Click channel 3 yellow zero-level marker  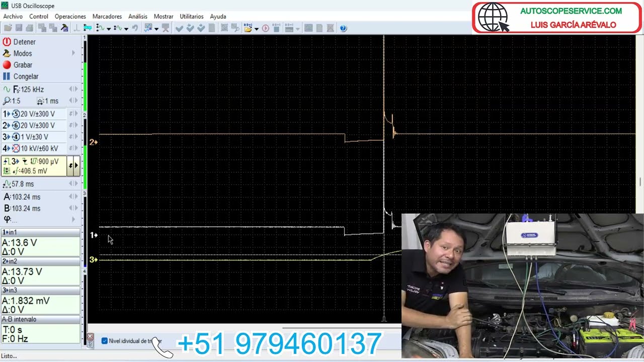[x=93, y=259]
